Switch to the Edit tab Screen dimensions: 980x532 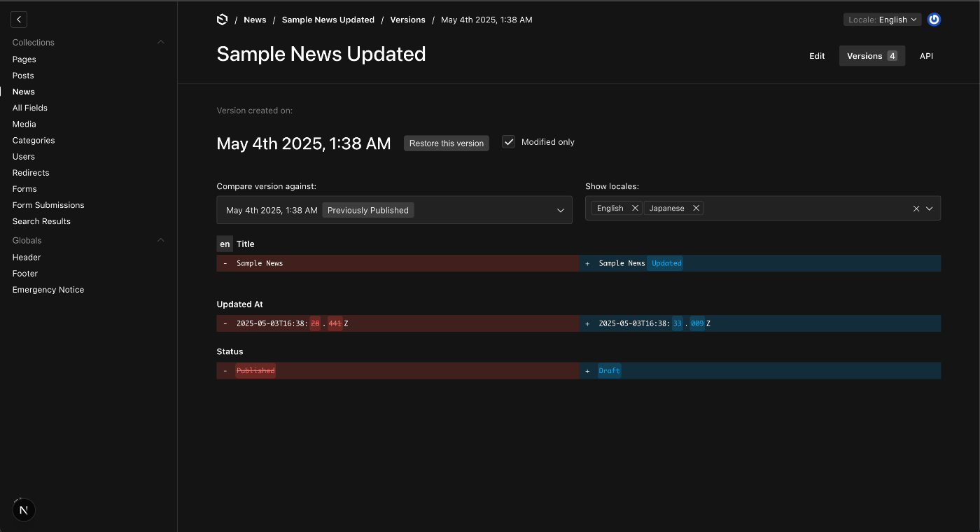tap(817, 56)
